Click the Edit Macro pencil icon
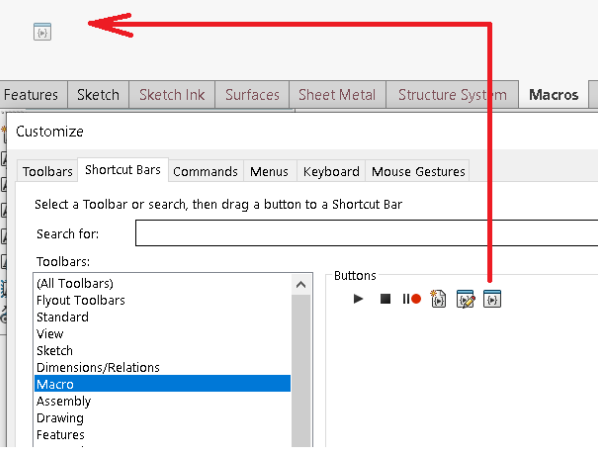The image size is (598, 452). pos(466,299)
